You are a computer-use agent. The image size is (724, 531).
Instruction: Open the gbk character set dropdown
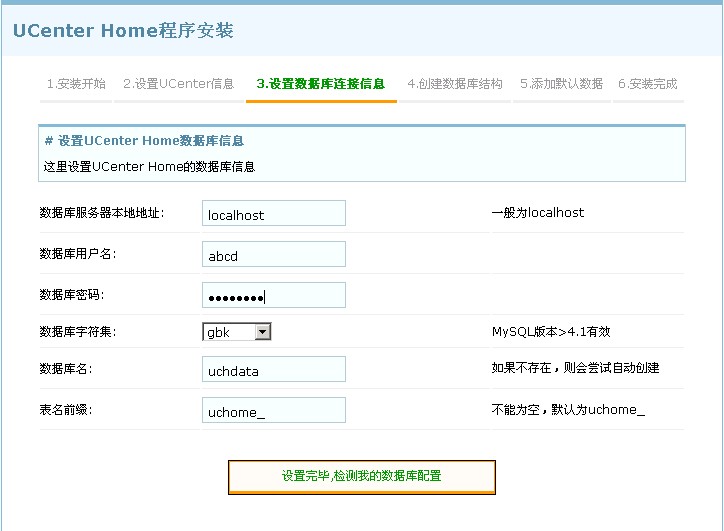click(x=237, y=332)
